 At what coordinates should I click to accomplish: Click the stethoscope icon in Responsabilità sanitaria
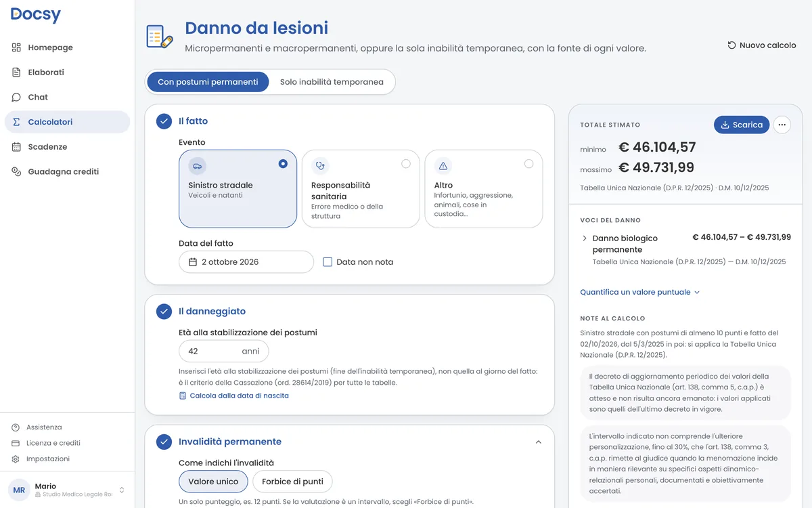[320, 166]
